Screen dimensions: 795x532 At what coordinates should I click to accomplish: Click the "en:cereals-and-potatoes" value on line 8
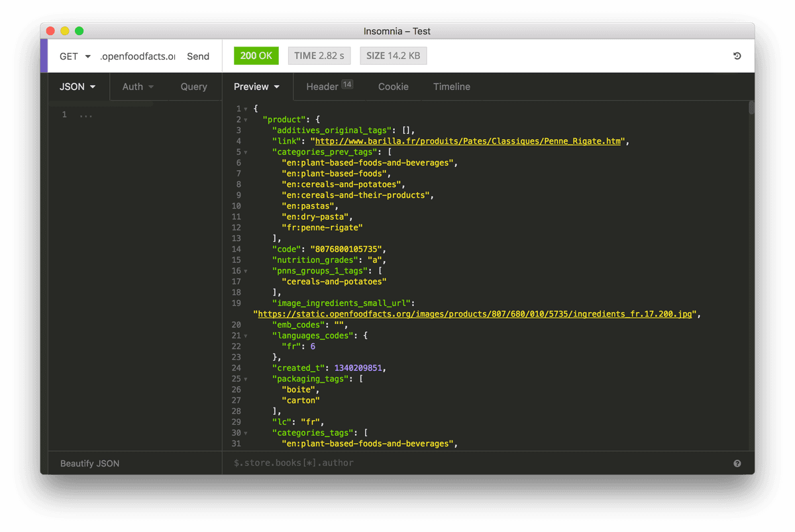coord(341,184)
